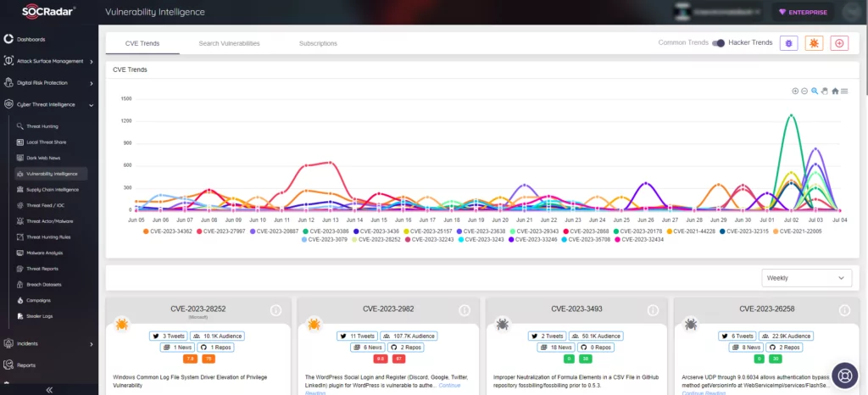Open the account name dropdown in header
868x395 pixels.
coord(717,12)
